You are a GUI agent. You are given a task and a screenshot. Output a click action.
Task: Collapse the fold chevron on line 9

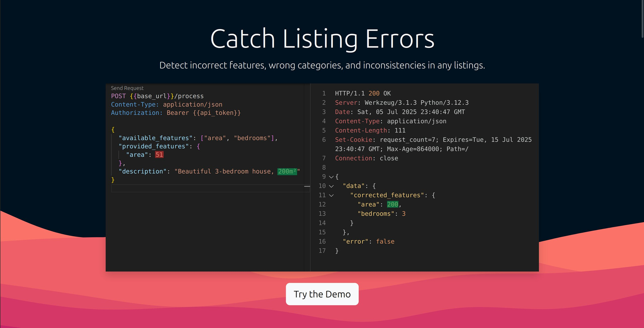[331, 177]
